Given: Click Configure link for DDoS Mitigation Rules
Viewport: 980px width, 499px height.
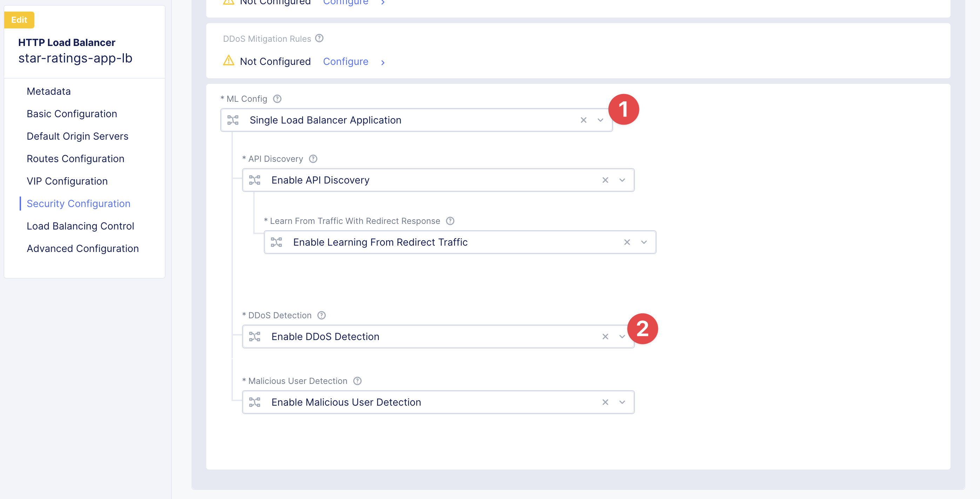Looking at the screenshot, I should click(x=345, y=62).
